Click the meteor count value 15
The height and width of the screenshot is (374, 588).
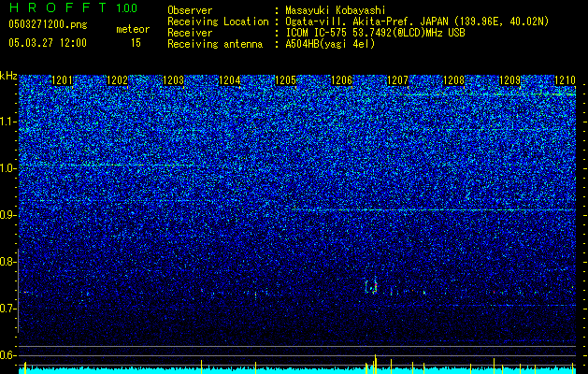136,43
